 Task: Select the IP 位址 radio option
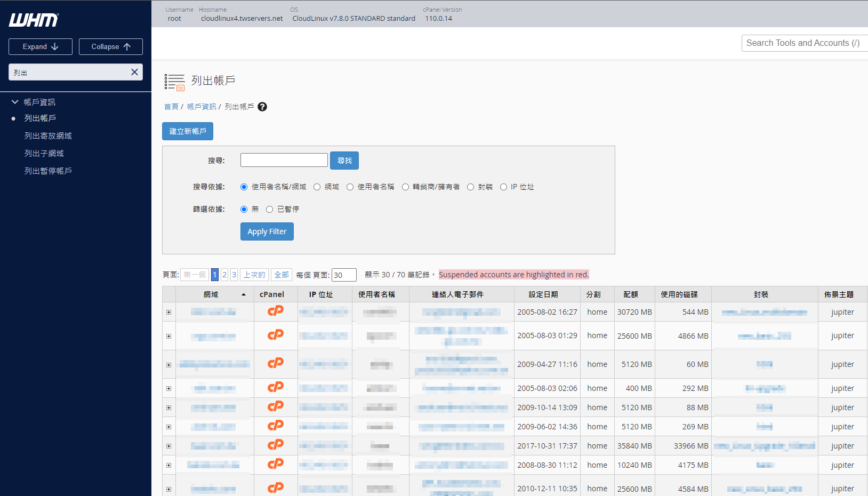coord(503,187)
